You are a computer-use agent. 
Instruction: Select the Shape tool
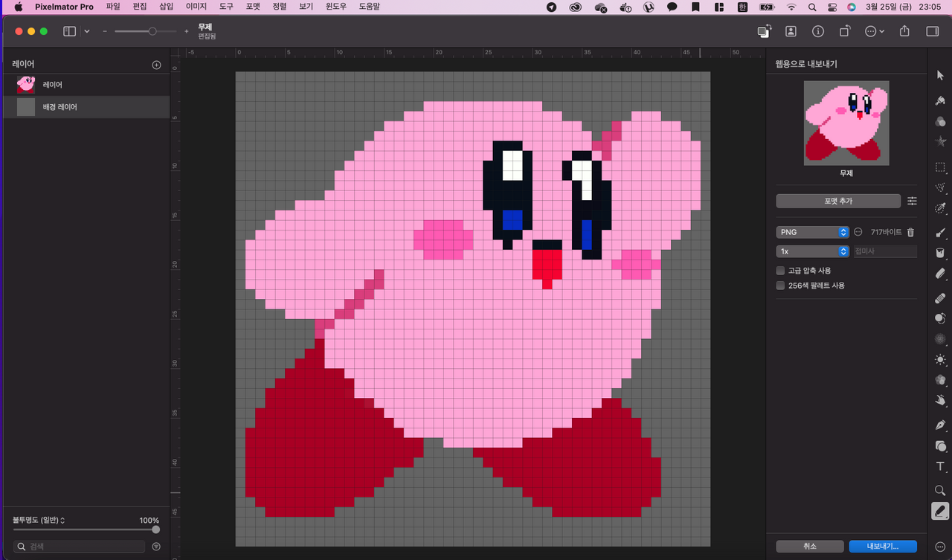pyautogui.click(x=940, y=445)
